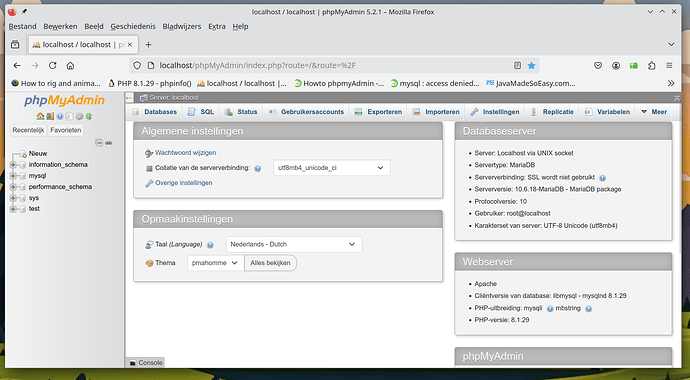Open the extensions puzzle icon
The height and width of the screenshot is (380, 690).
point(652,66)
